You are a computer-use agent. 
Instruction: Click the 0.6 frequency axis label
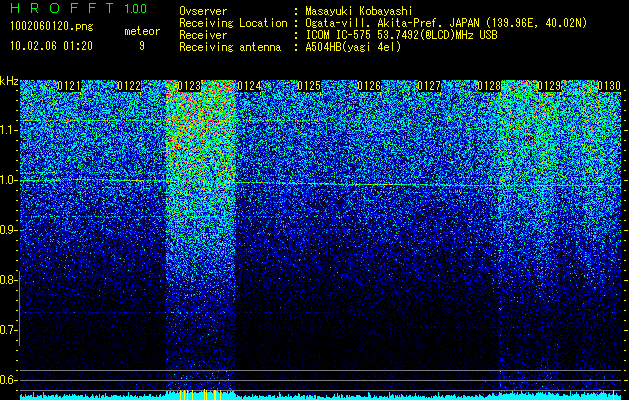[8, 380]
